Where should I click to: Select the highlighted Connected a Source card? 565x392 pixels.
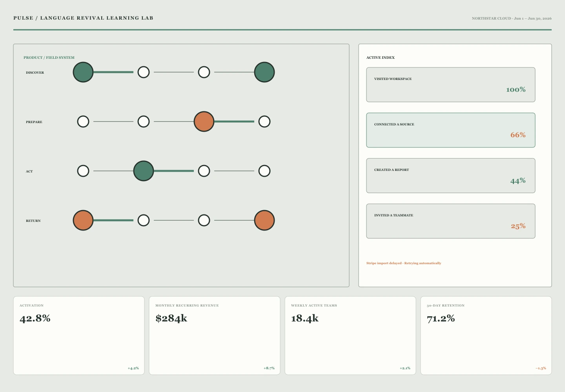[451, 130]
